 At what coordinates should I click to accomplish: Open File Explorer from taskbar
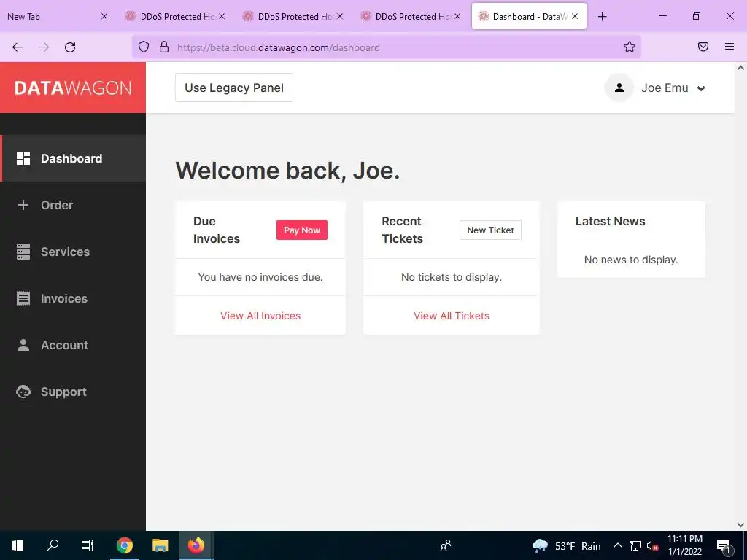[160, 545]
